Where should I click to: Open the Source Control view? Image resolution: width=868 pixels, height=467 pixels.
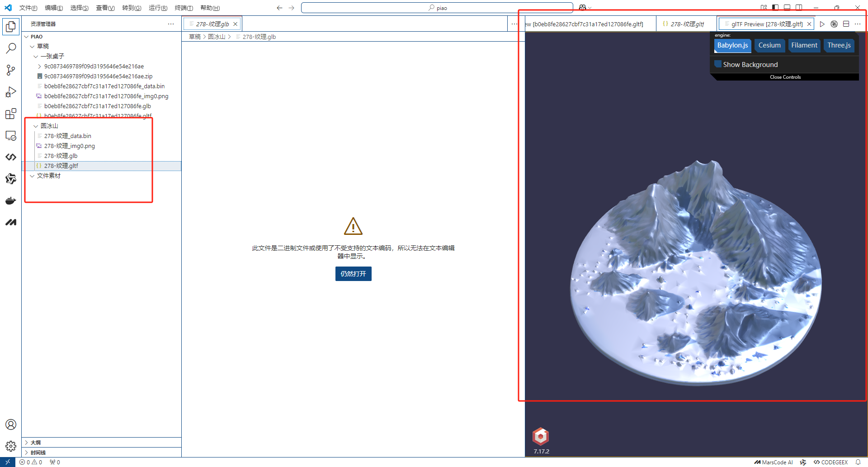(11, 70)
